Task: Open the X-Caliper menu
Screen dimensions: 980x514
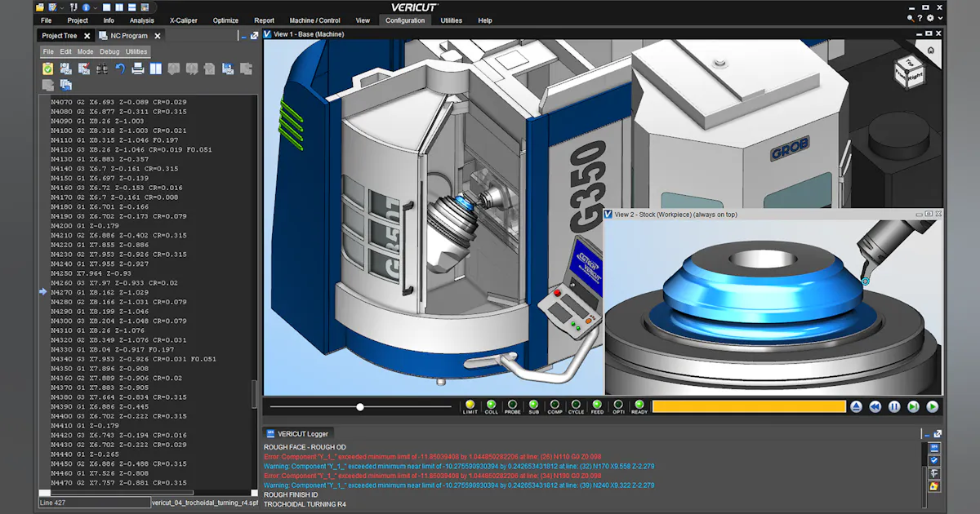Action: 184,20
